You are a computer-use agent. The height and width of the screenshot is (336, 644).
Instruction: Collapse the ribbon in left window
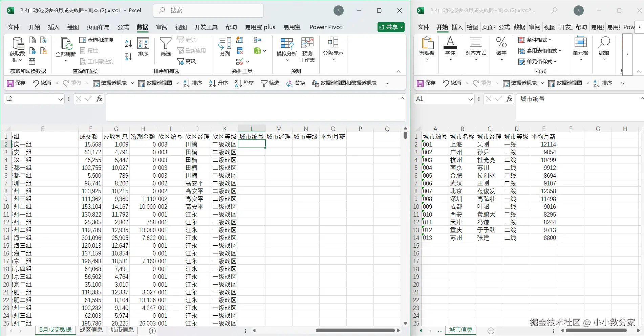[399, 71]
